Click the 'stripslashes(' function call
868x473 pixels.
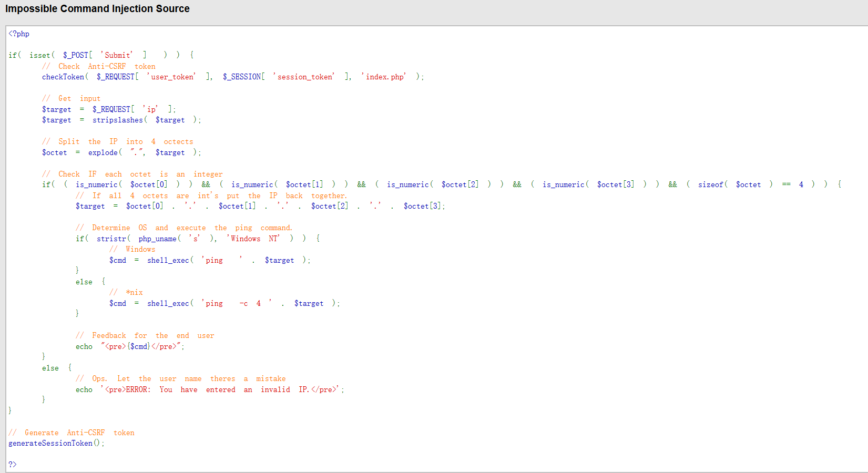point(120,120)
